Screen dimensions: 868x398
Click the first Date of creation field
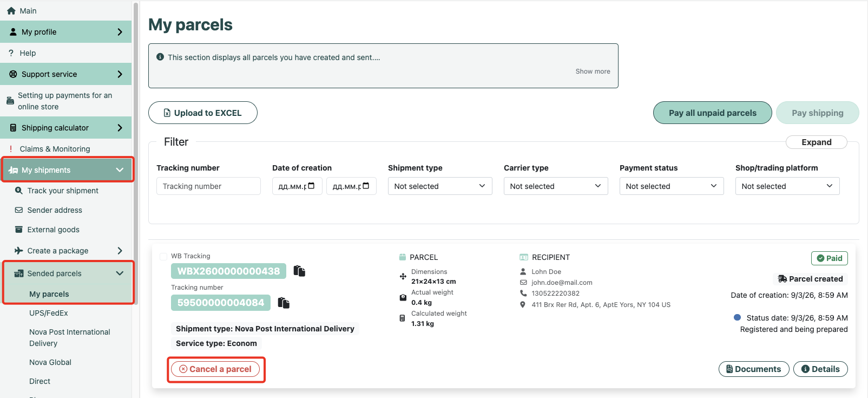pyautogui.click(x=297, y=186)
